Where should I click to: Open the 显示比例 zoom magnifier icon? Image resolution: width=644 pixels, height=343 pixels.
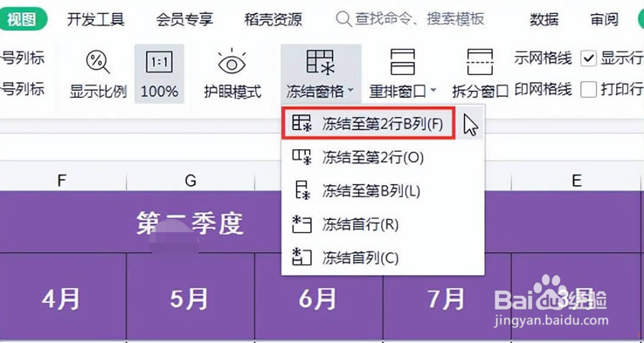[97, 62]
